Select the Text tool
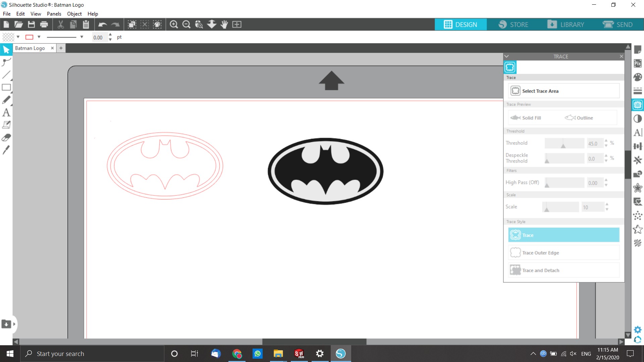644x362 pixels. click(x=6, y=113)
